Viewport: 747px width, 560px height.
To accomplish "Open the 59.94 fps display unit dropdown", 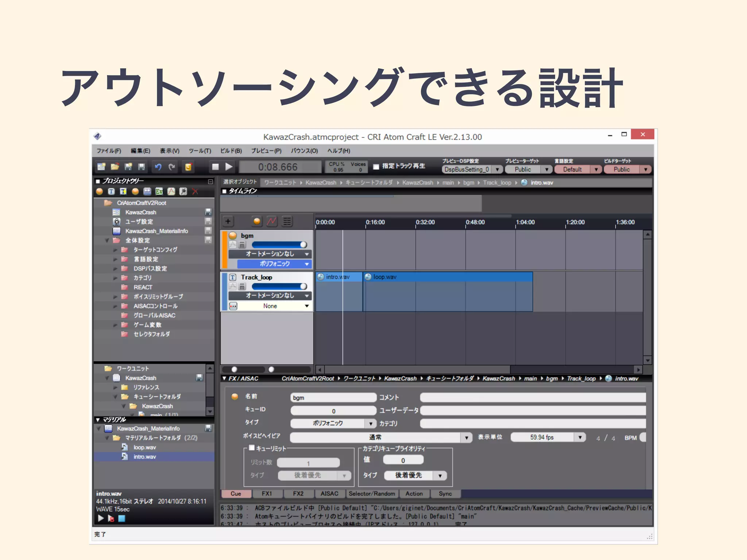I will click(x=580, y=437).
